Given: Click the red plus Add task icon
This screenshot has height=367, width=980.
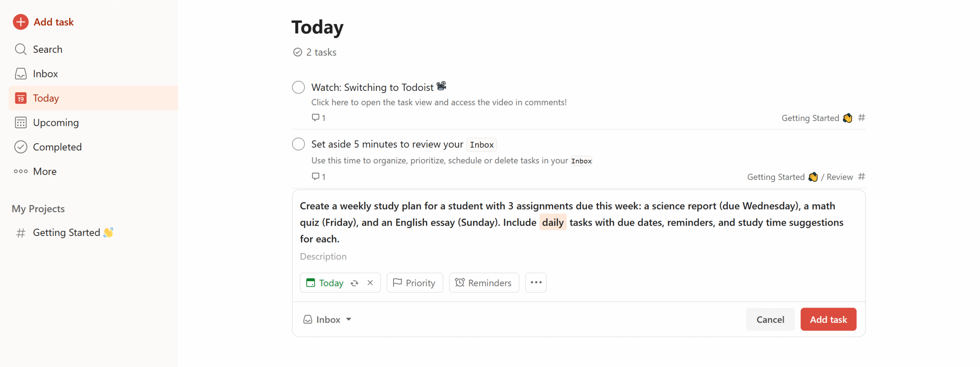Looking at the screenshot, I should pos(21,22).
